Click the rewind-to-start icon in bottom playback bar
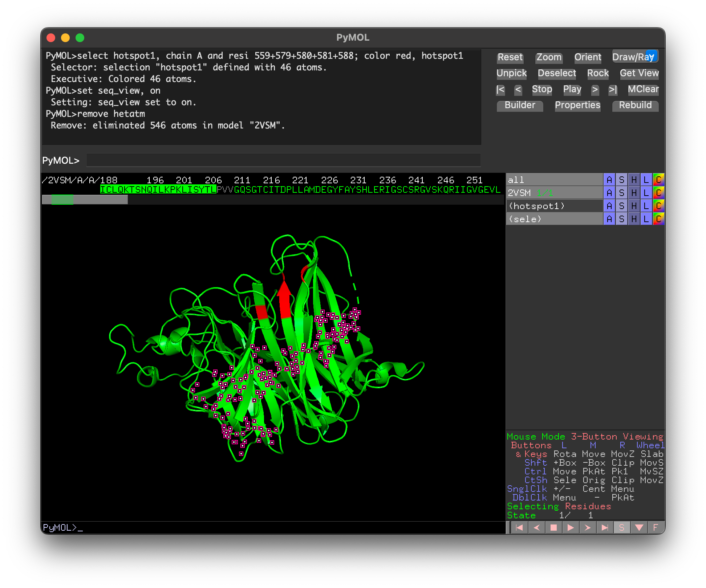The image size is (706, 588). 519,527
